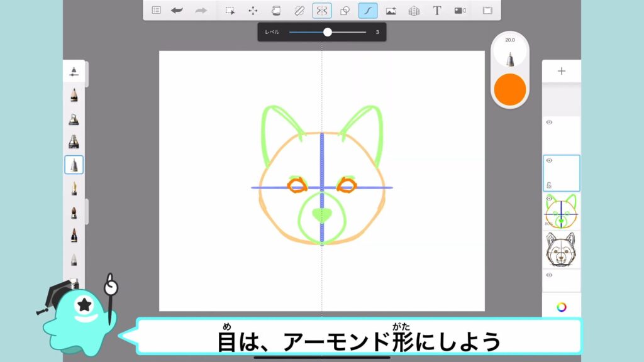The width and height of the screenshot is (644, 362).
Task: Select the colored dog sketch layer thumbnail
Action: [x=561, y=211]
